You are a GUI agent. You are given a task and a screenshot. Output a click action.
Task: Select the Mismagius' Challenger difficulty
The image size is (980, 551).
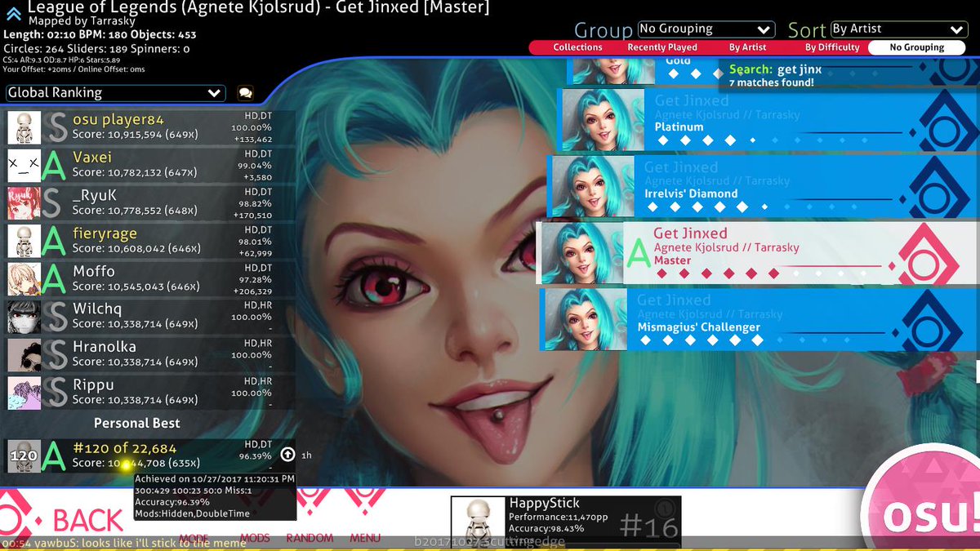click(759, 320)
